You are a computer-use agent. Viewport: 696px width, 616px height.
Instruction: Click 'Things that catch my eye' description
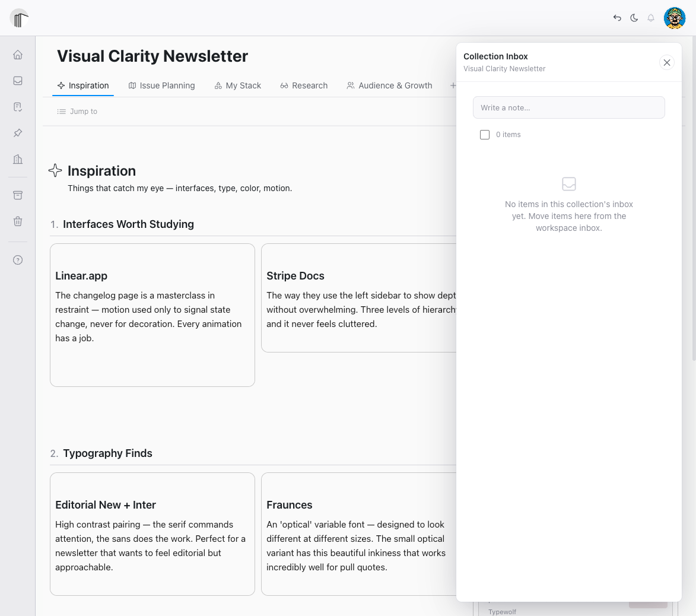180,188
